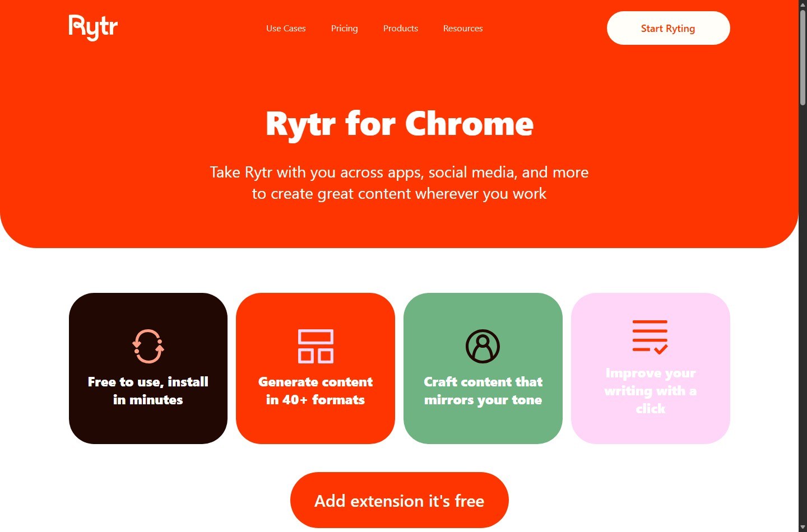Click 'Generate content in 40+ formats' text
The width and height of the screenshot is (807, 532).
coord(316,391)
